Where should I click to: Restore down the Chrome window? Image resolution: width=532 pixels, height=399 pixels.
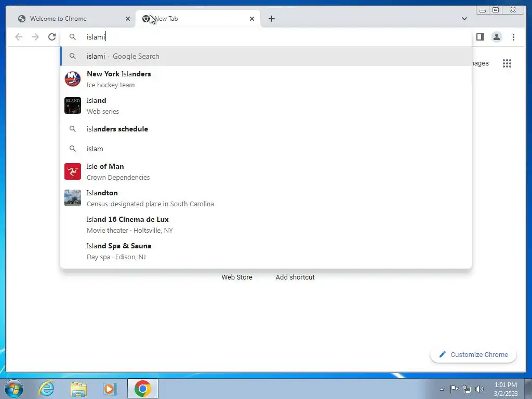[x=495, y=10]
